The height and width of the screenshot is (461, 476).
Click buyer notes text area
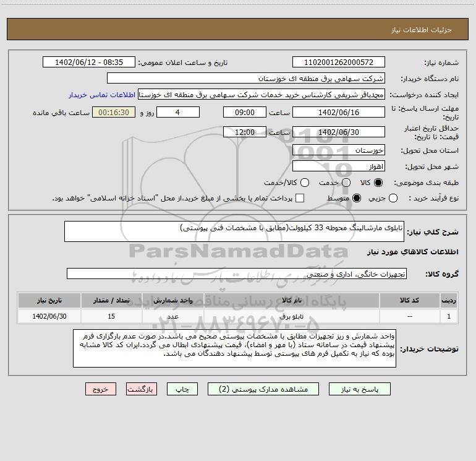pos(234,348)
